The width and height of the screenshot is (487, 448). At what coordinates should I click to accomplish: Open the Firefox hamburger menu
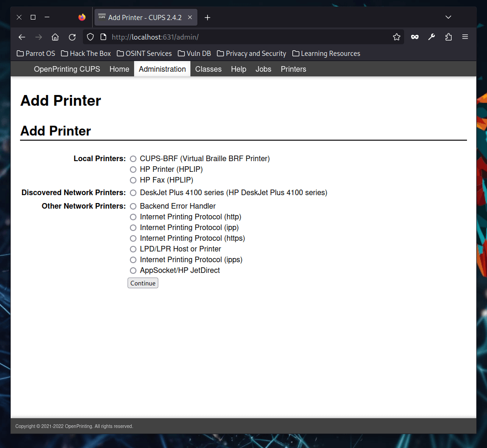click(x=465, y=37)
